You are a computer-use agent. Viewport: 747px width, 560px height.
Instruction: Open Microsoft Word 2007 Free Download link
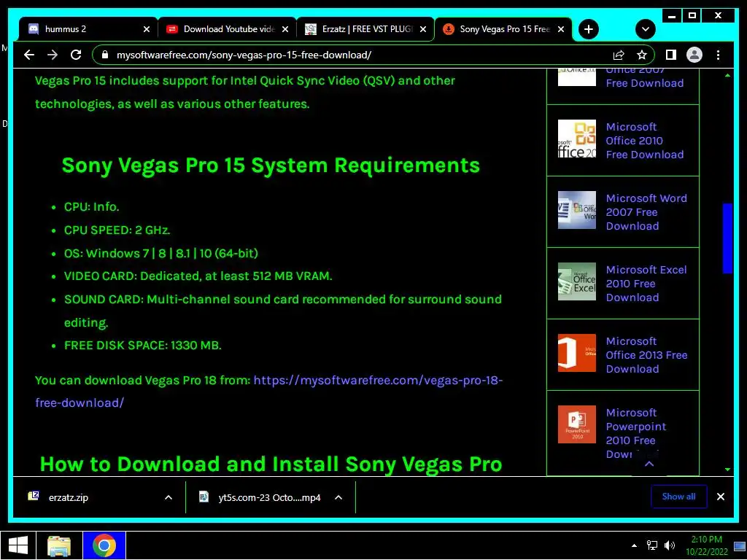point(646,212)
